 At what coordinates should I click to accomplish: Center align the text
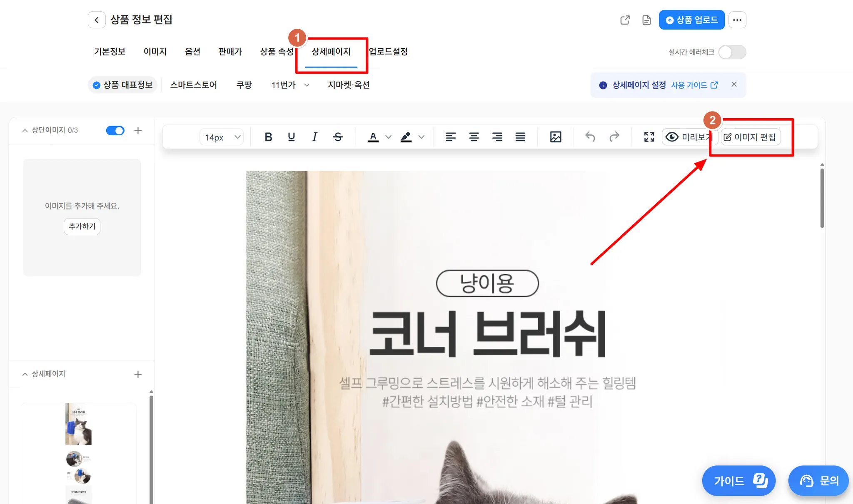(x=474, y=137)
